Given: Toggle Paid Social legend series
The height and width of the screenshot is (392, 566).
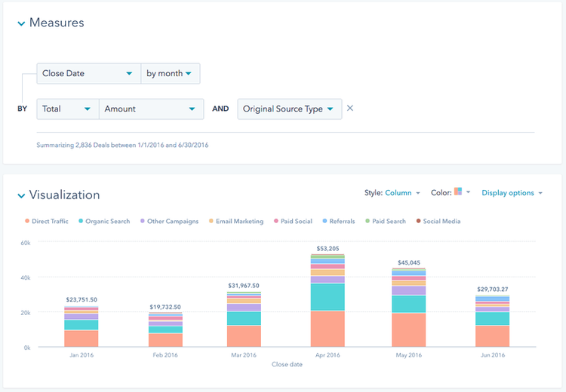Looking at the screenshot, I should [x=293, y=221].
